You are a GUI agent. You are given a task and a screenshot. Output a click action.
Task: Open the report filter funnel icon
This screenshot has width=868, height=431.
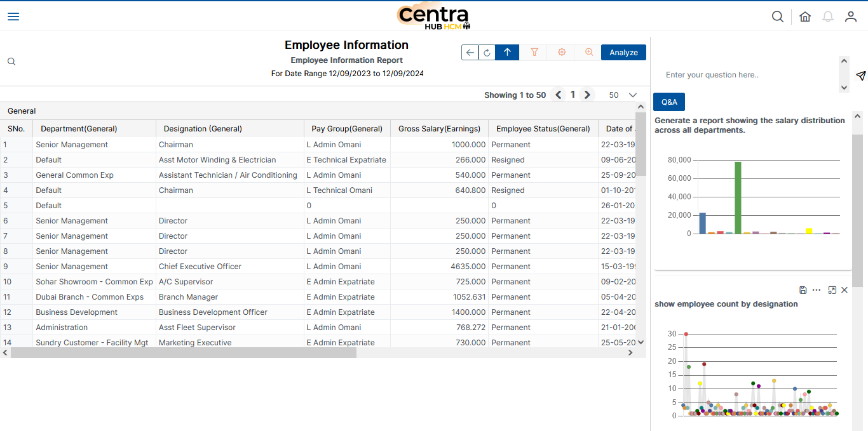pyautogui.click(x=534, y=53)
